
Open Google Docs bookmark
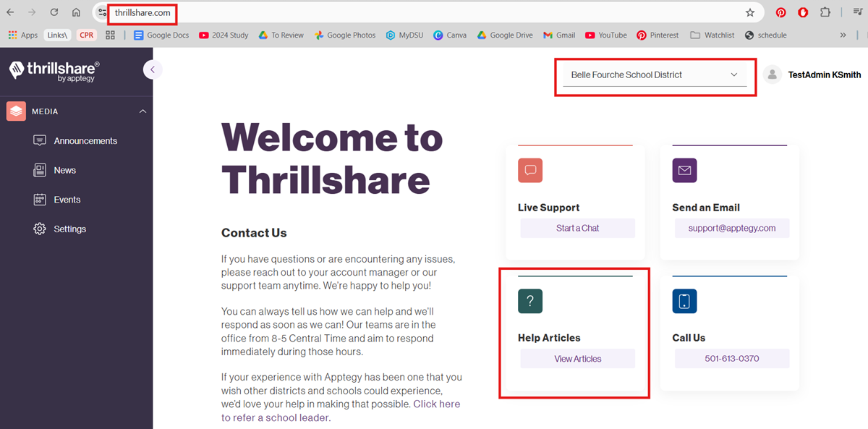tap(161, 35)
